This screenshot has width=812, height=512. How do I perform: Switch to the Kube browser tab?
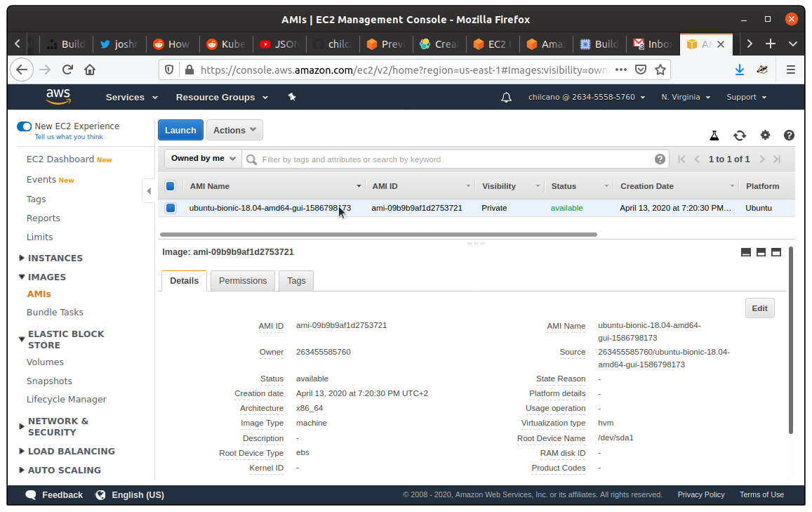226,44
